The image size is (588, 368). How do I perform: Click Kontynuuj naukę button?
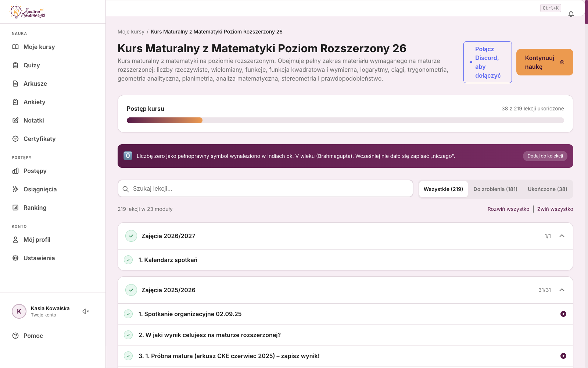pos(545,62)
